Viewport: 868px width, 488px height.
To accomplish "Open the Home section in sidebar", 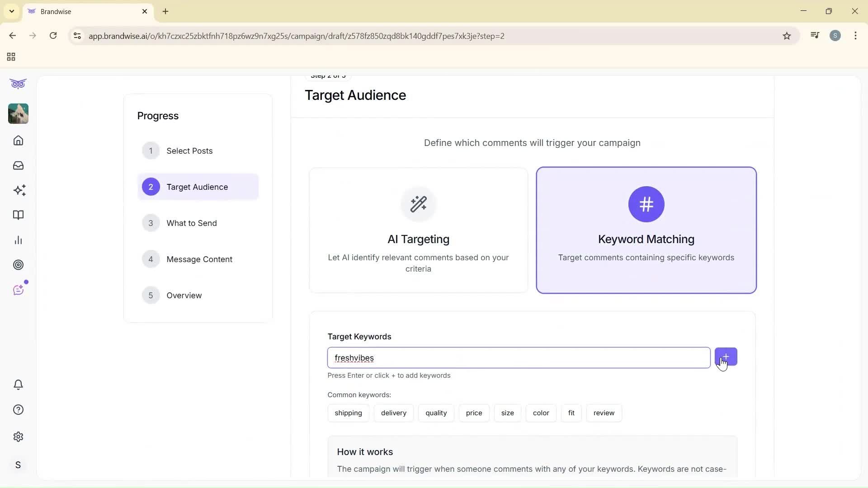I will coord(18,141).
